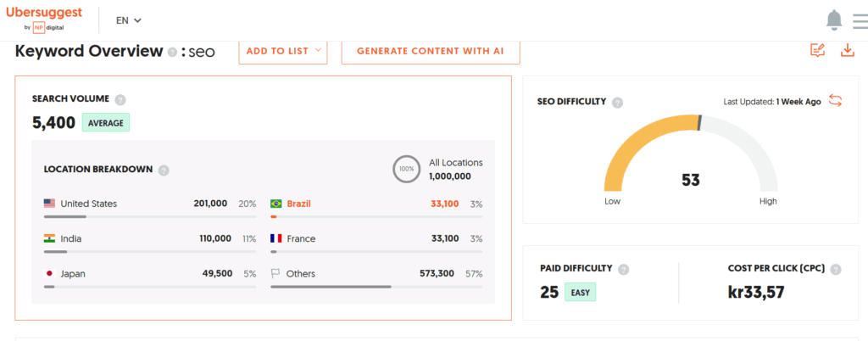Viewport: 868px width, 341px height.
Task: Click the edit note icon
Action: click(817, 51)
